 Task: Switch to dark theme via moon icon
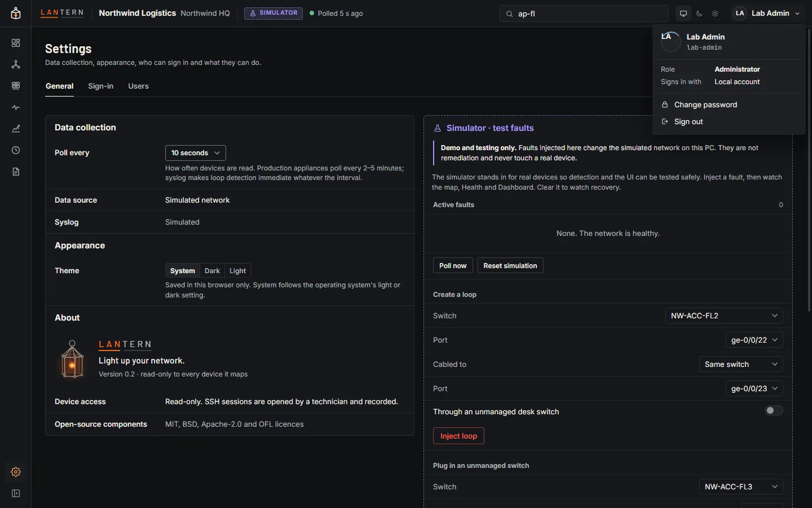click(x=699, y=14)
